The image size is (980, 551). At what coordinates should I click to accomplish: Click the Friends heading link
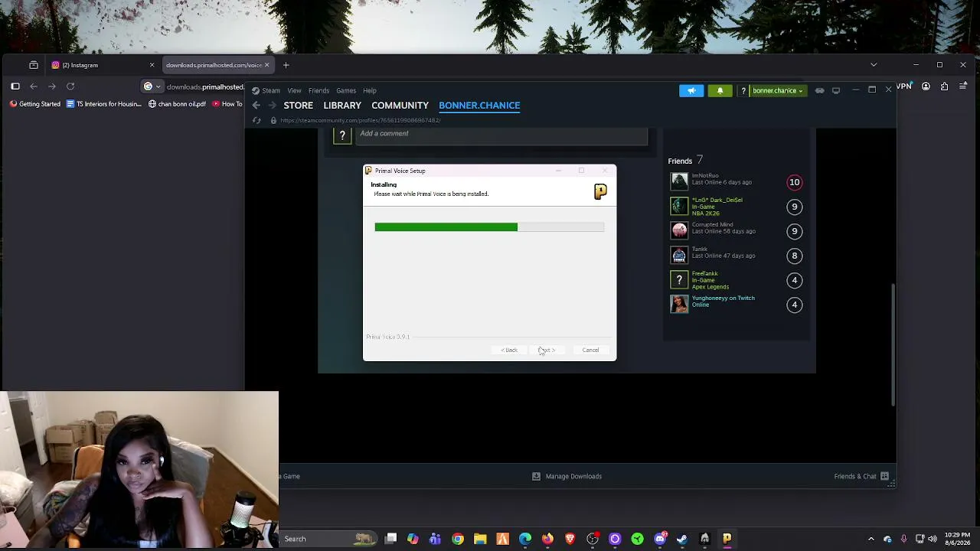coord(680,161)
